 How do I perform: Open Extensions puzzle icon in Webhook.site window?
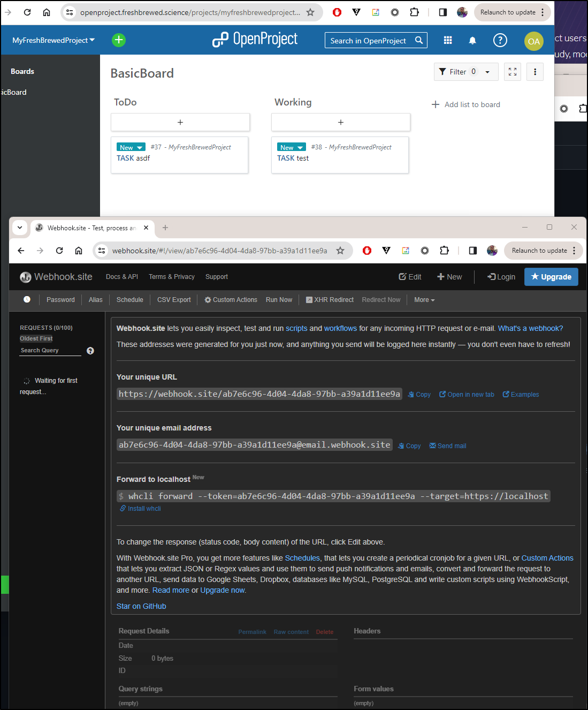tap(444, 251)
